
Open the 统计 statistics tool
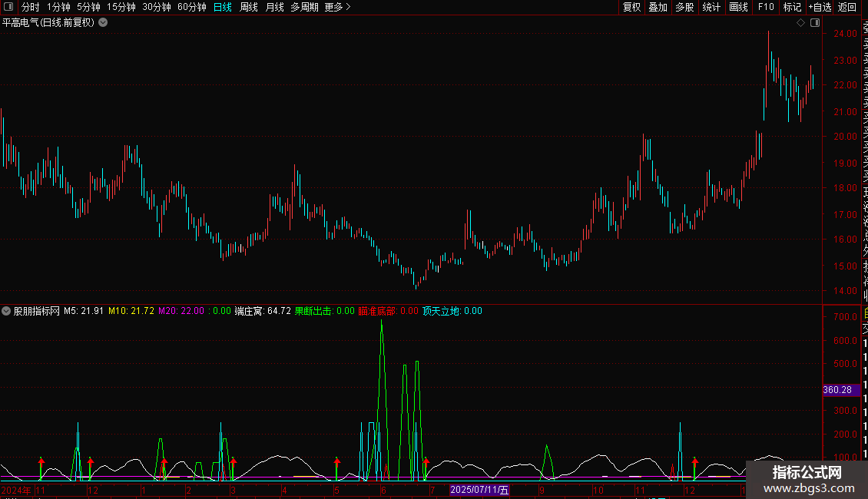[x=711, y=7]
